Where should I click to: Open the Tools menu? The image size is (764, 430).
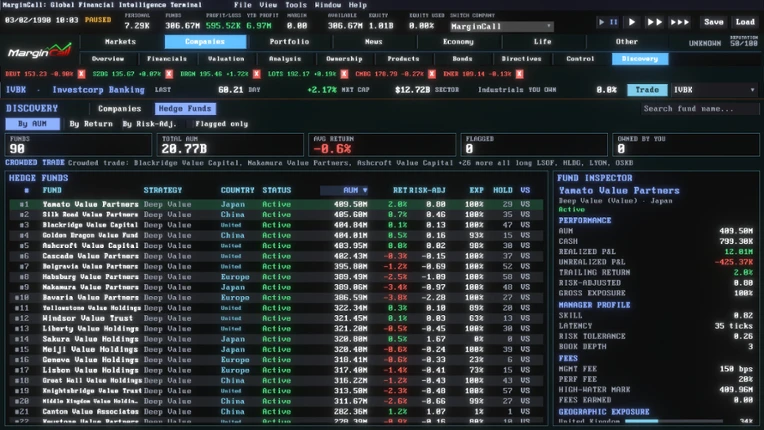(x=296, y=5)
